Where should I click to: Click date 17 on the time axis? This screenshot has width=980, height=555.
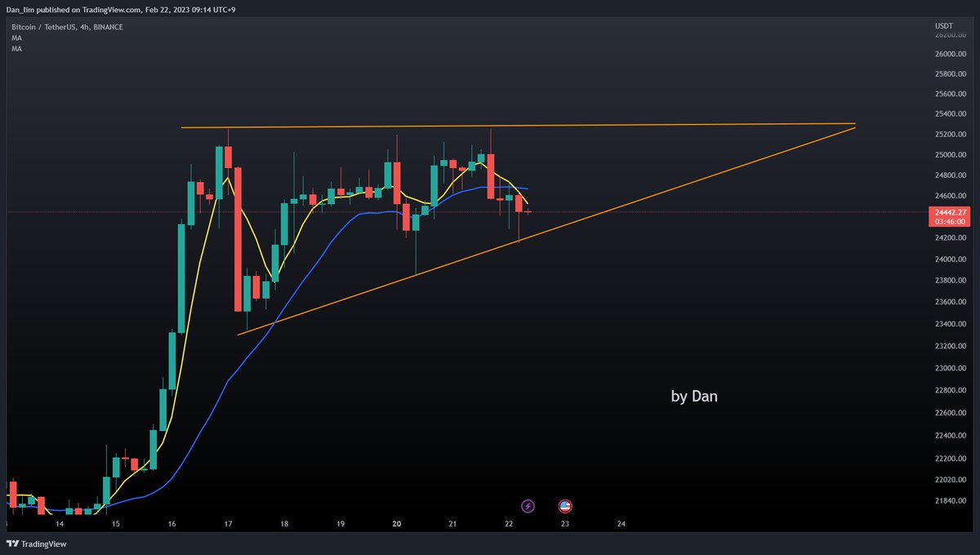point(228,524)
